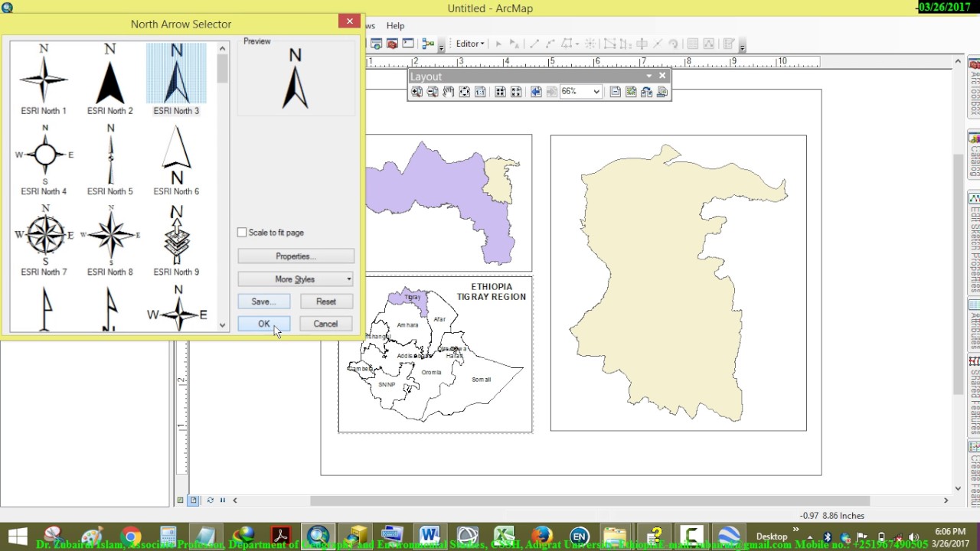Select the ESRI North 8 star arrow

click(109, 240)
